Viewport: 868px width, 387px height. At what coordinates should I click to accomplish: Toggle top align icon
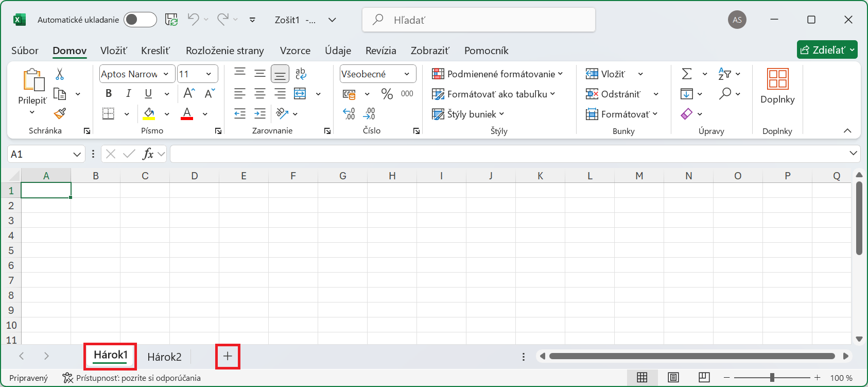240,73
